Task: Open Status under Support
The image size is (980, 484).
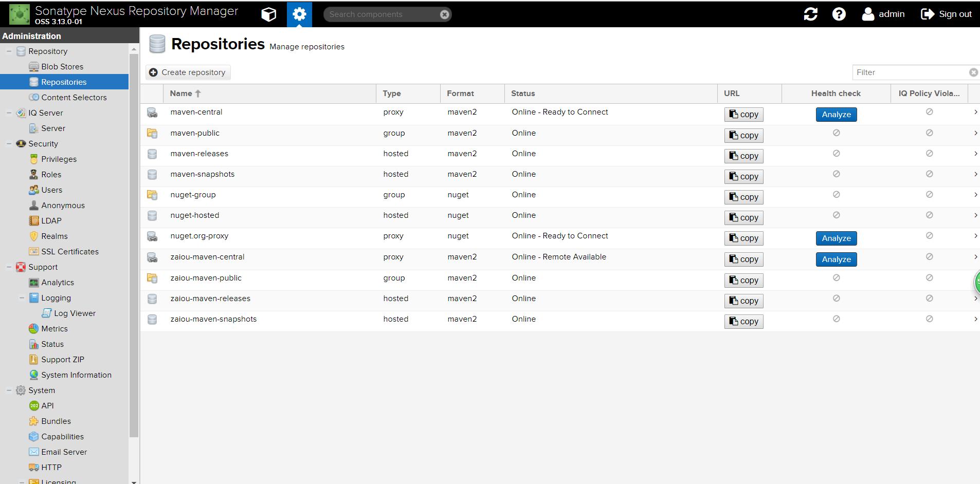Action: pos(52,344)
